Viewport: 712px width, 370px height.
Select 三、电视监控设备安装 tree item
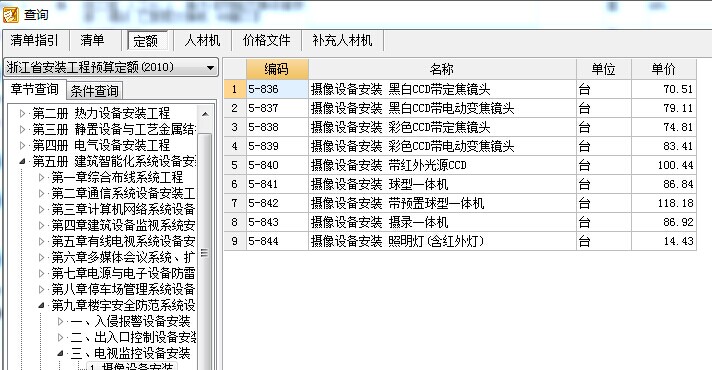(x=130, y=353)
